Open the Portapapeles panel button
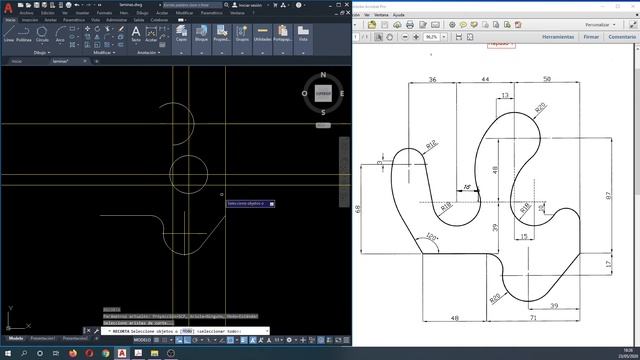640x360 pixels. point(282,34)
